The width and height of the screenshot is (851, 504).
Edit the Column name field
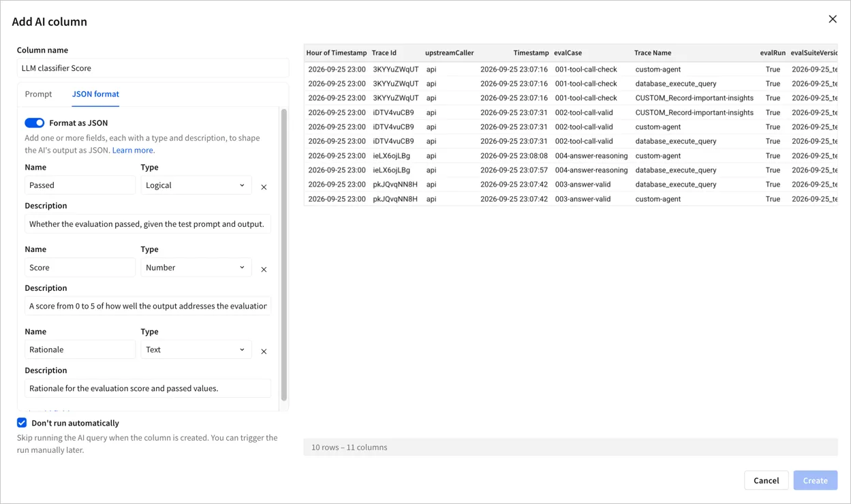(153, 68)
